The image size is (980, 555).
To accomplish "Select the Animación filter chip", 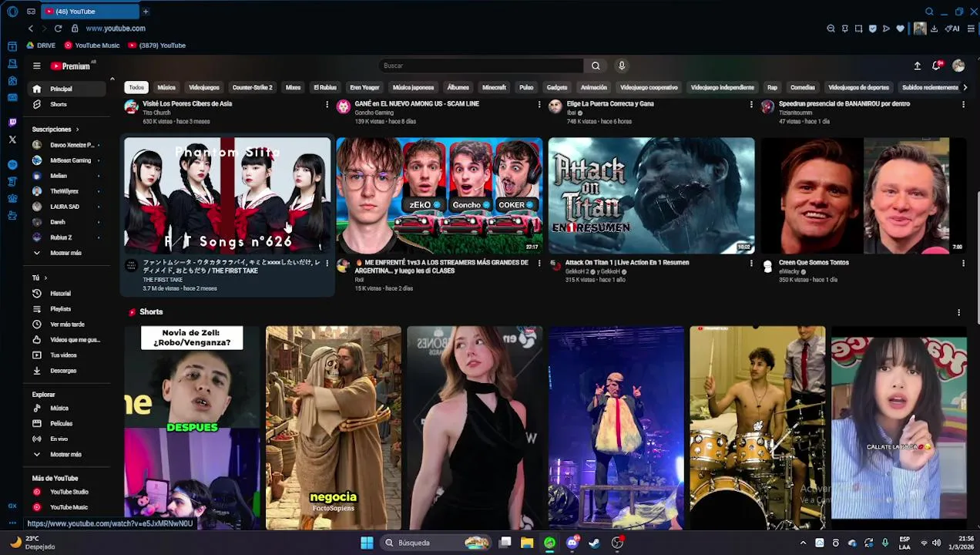I will 593,87.
